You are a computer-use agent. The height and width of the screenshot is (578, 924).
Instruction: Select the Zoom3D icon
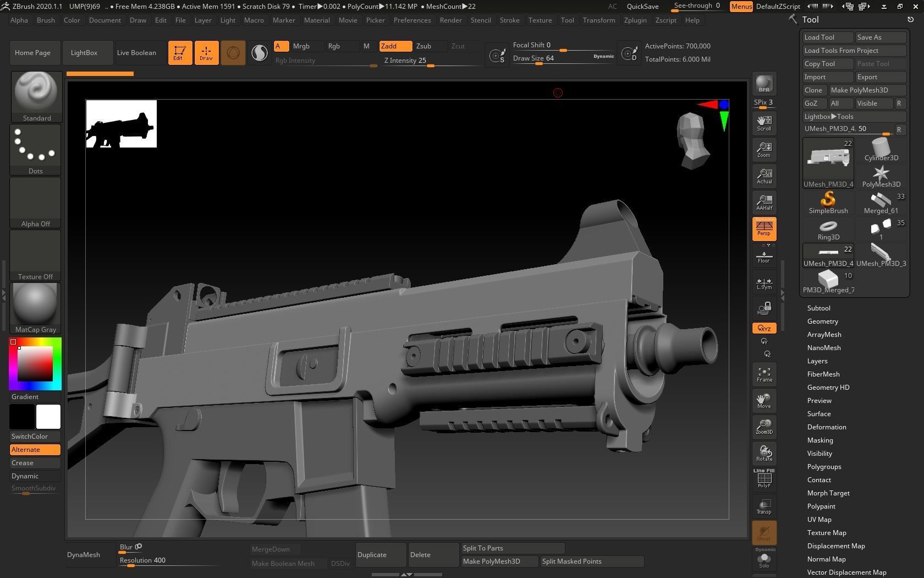click(764, 427)
